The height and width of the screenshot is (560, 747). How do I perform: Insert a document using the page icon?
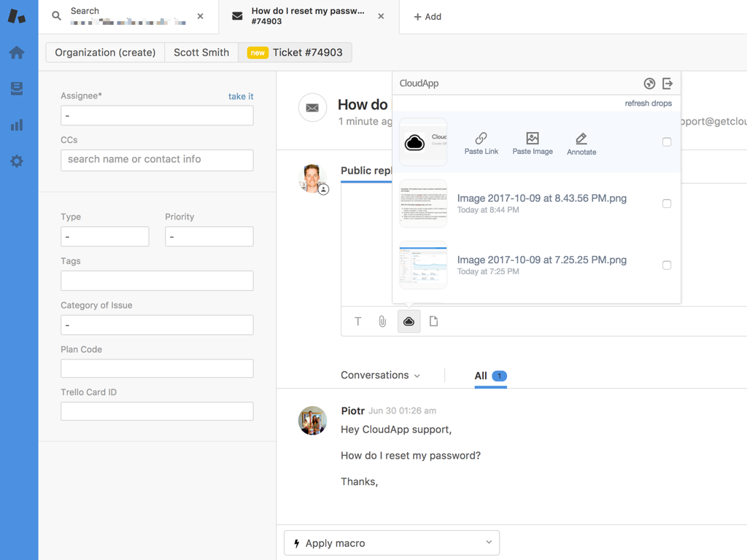pos(434,321)
